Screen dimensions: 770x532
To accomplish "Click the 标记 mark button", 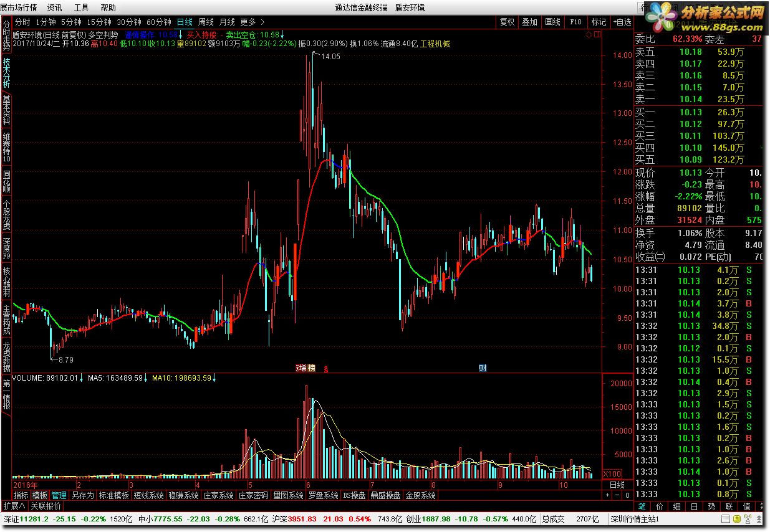I will (599, 22).
